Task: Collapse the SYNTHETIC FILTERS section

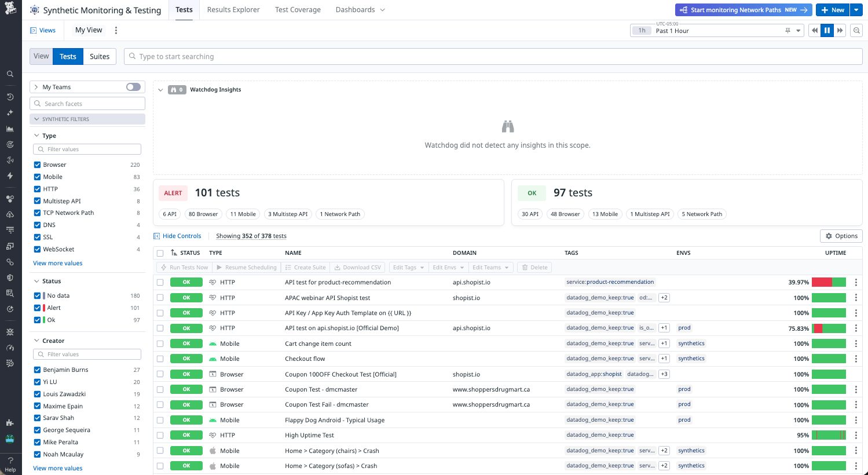Action: 36,119
